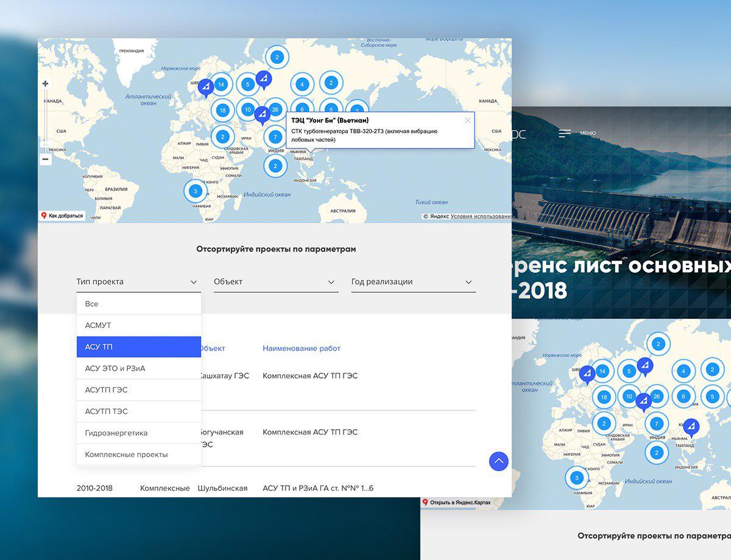This screenshot has height=560, width=731.
Task: Close the ТЭЦ "Уонг Би" map popup
Action: click(x=467, y=121)
